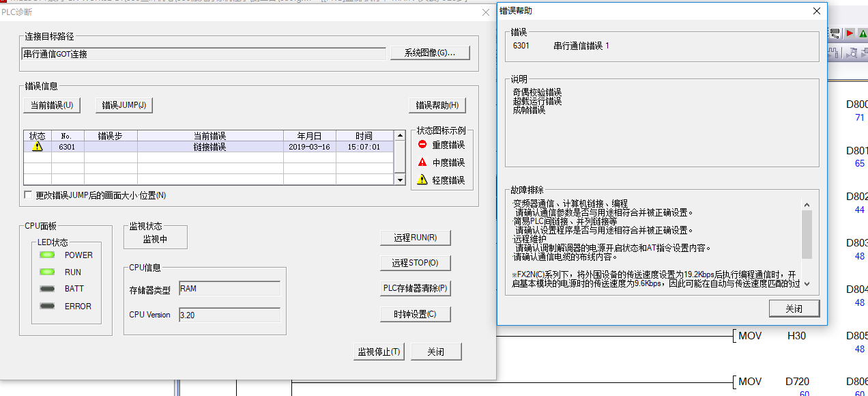Select the 6301 链接错误 error row
This screenshot has width=868, height=396.
point(209,147)
